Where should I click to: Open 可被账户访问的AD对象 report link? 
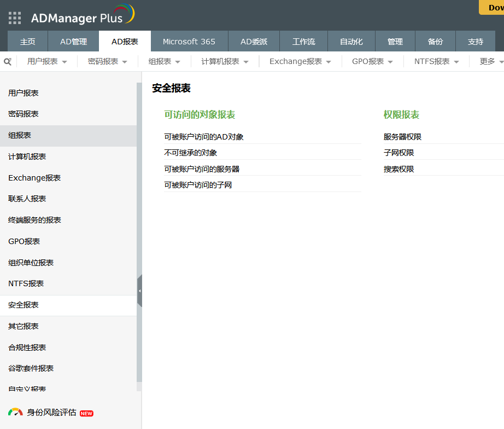[204, 137]
